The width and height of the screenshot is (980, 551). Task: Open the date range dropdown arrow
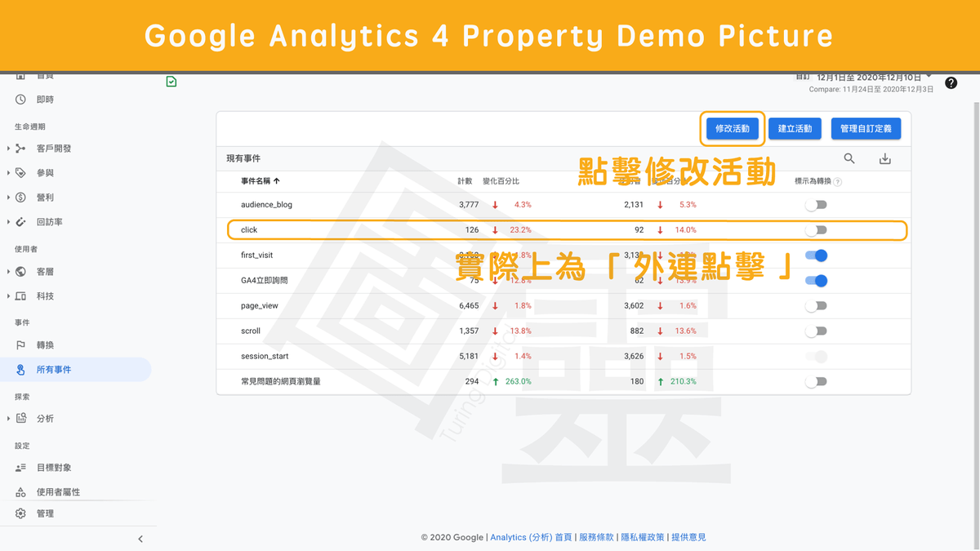point(929,77)
